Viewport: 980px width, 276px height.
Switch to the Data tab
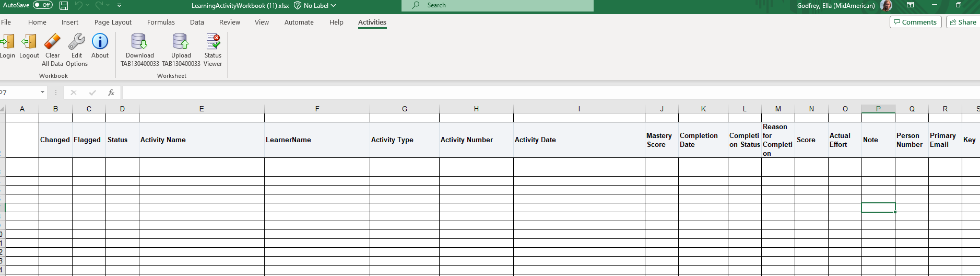click(197, 22)
